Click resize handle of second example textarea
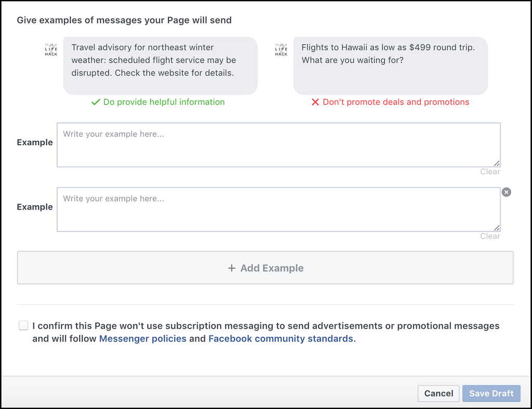 pos(497,227)
